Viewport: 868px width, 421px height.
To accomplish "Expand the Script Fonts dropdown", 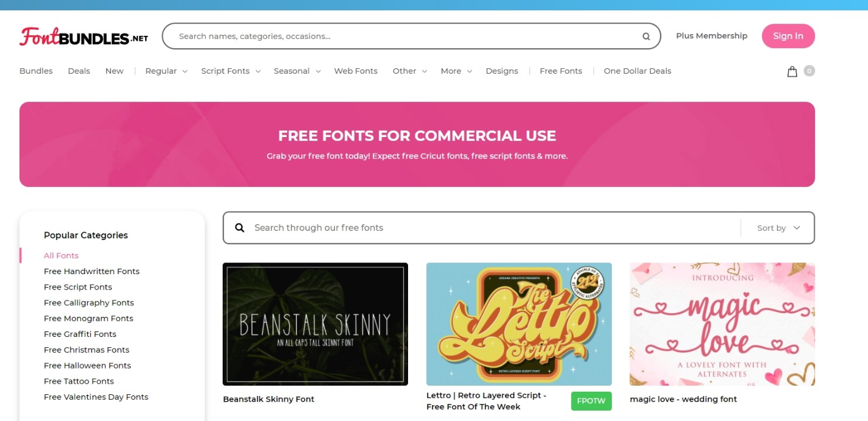I will point(230,71).
